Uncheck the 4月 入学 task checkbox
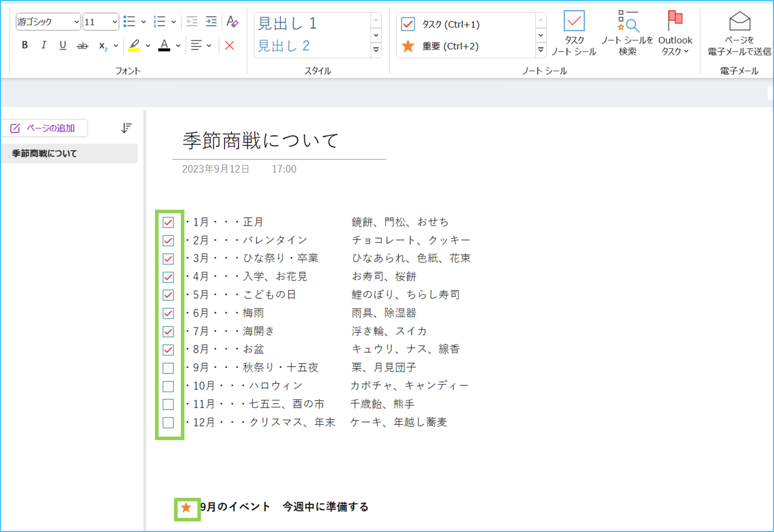Viewport: 774px width, 532px height. click(168, 277)
